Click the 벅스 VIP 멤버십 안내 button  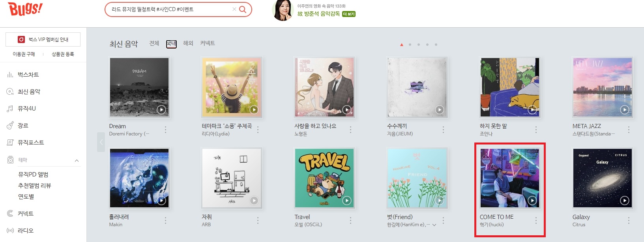coord(43,39)
